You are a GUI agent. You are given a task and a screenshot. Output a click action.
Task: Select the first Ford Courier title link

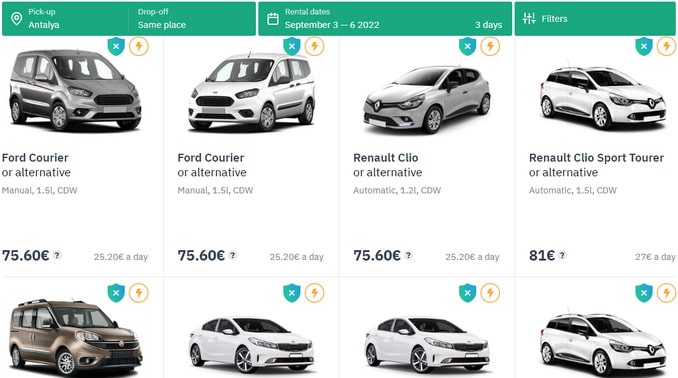(35, 158)
